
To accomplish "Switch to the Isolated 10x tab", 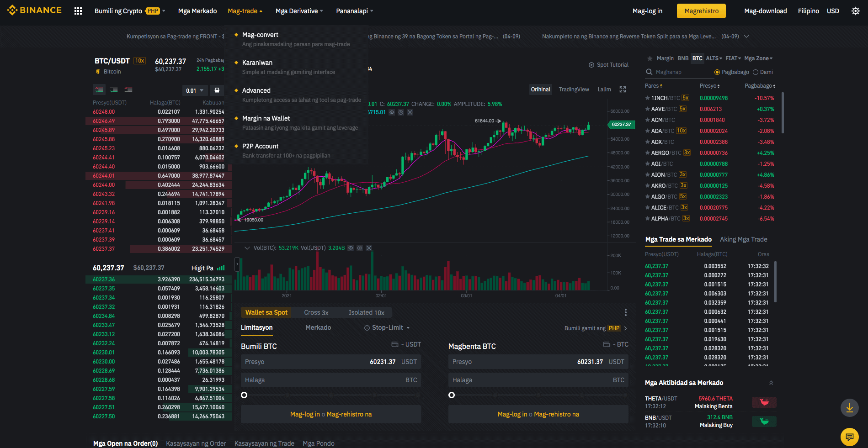I will pyautogui.click(x=367, y=312).
